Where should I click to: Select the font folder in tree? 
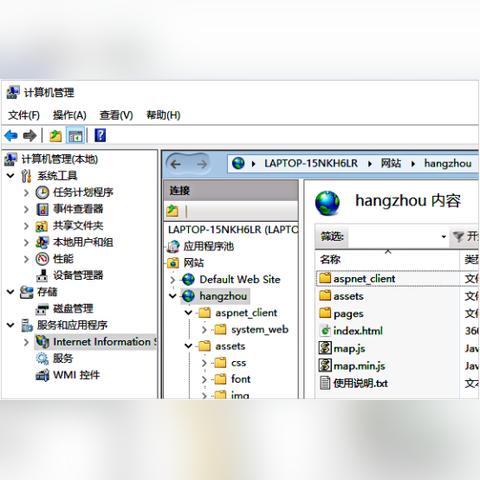pyautogui.click(x=241, y=379)
